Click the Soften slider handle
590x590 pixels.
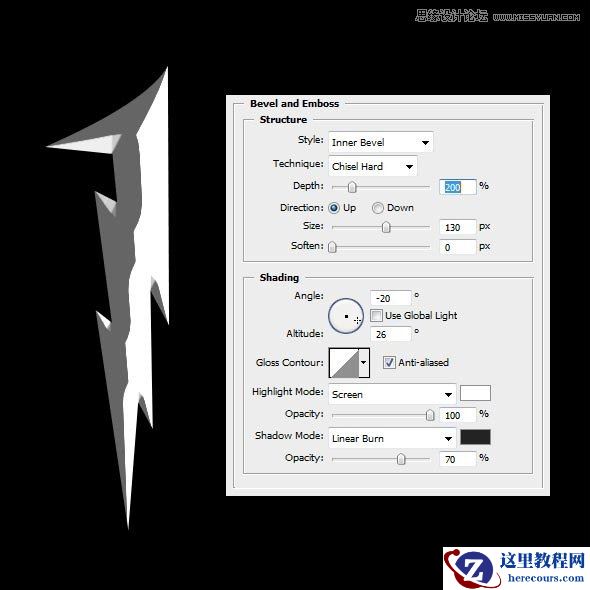tap(332, 247)
